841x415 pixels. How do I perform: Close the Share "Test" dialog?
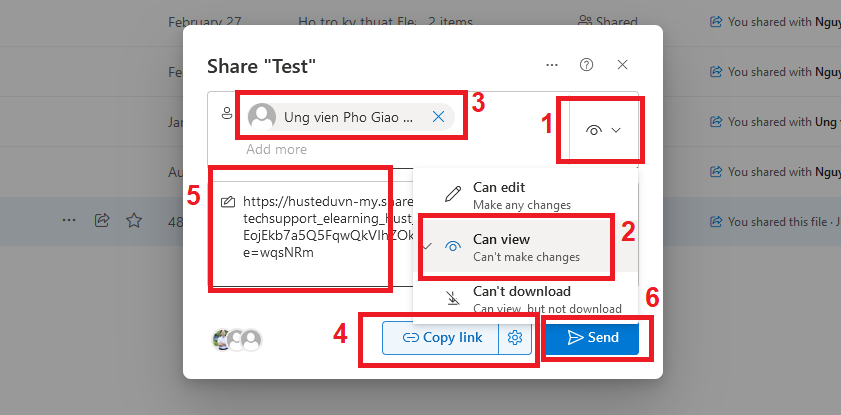click(622, 65)
